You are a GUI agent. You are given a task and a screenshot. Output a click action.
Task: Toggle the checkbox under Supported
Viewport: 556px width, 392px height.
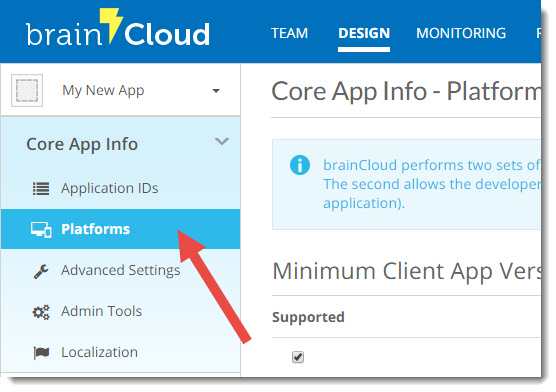[x=298, y=357]
